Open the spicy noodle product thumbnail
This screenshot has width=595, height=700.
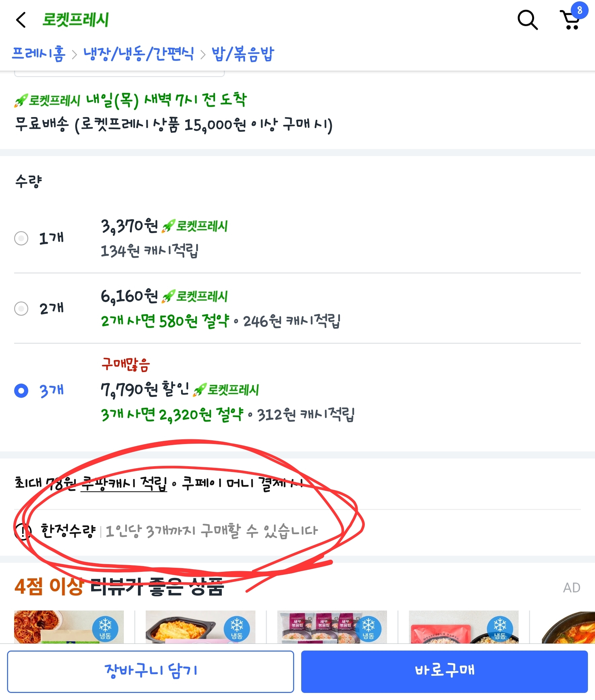(69, 627)
